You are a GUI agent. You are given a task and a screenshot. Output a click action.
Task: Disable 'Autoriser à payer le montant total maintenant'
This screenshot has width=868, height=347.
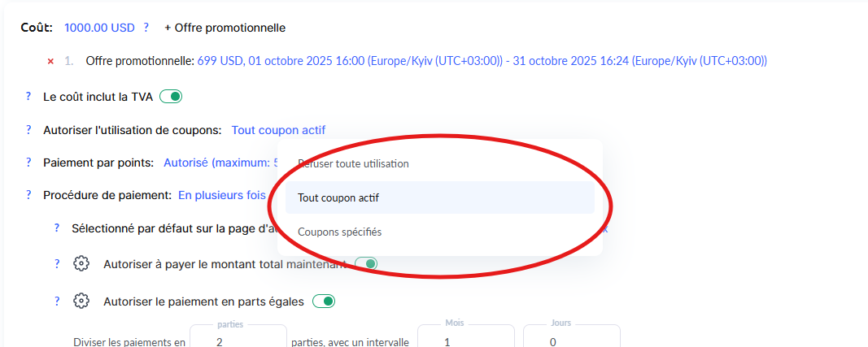(367, 264)
